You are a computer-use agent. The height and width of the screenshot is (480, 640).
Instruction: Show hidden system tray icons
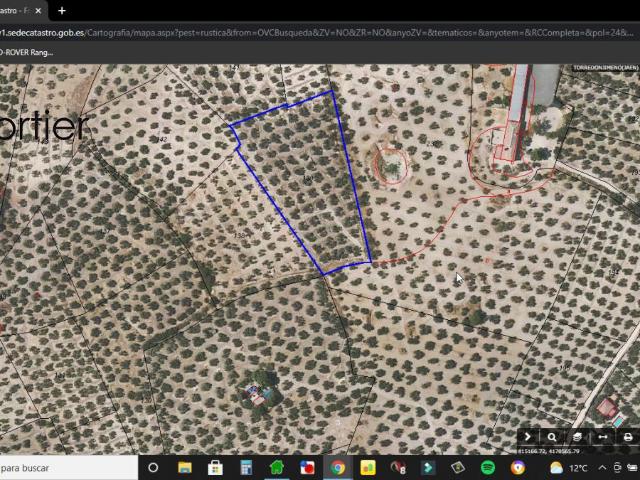603,467
